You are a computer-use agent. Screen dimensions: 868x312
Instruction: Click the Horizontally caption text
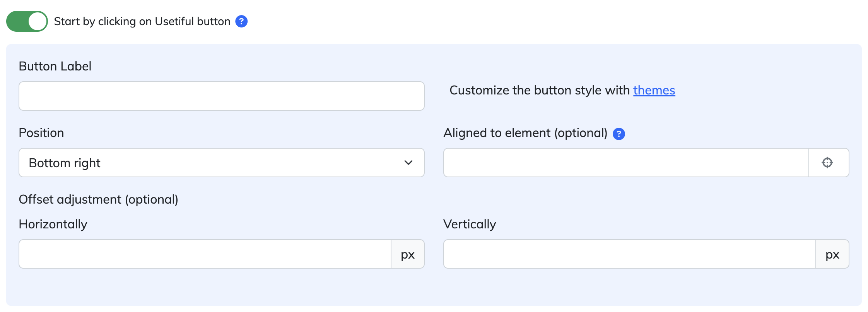coord(53,224)
